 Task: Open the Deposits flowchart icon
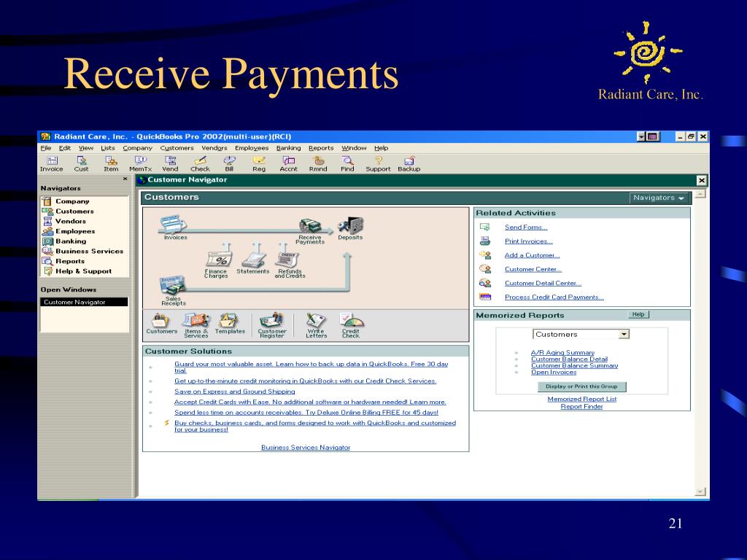(x=350, y=228)
